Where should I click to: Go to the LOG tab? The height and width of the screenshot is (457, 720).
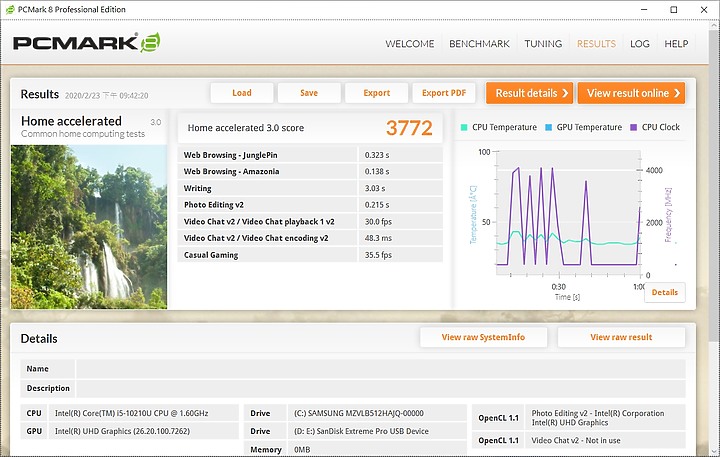pos(640,44)
